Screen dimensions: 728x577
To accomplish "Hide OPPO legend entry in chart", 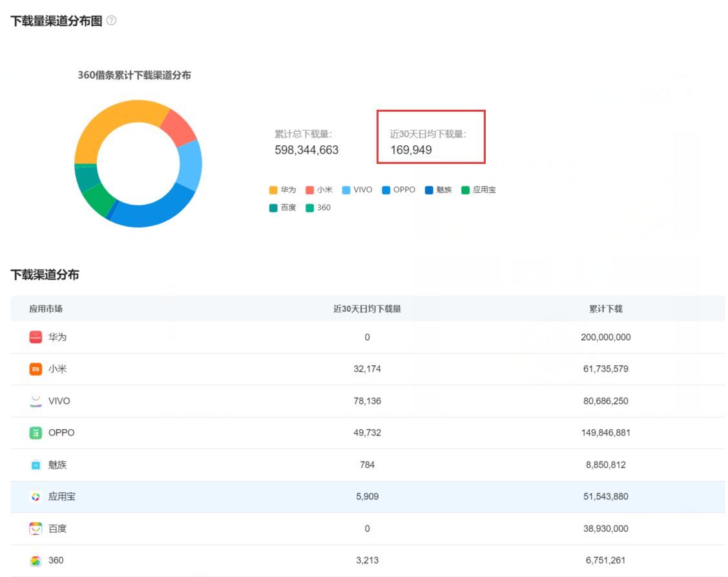I will tap(398, 190).
